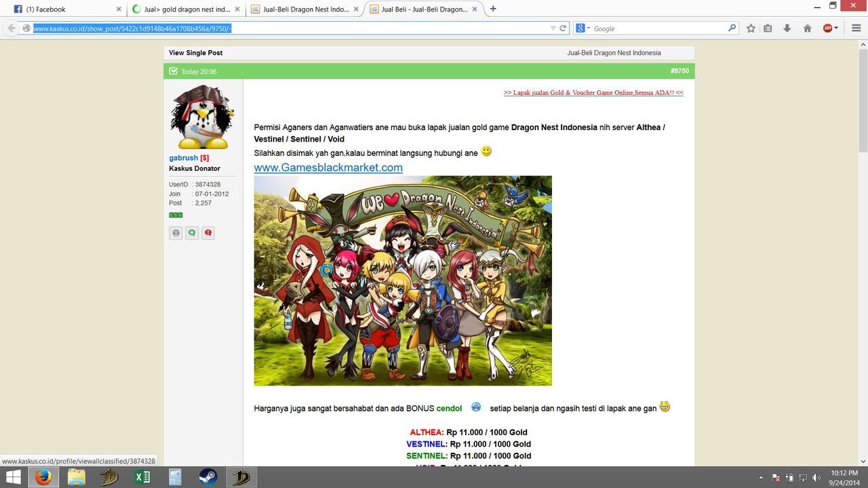Click the blue cendol emoticon
Screen dimensions: 868x488
click(476, 407)
